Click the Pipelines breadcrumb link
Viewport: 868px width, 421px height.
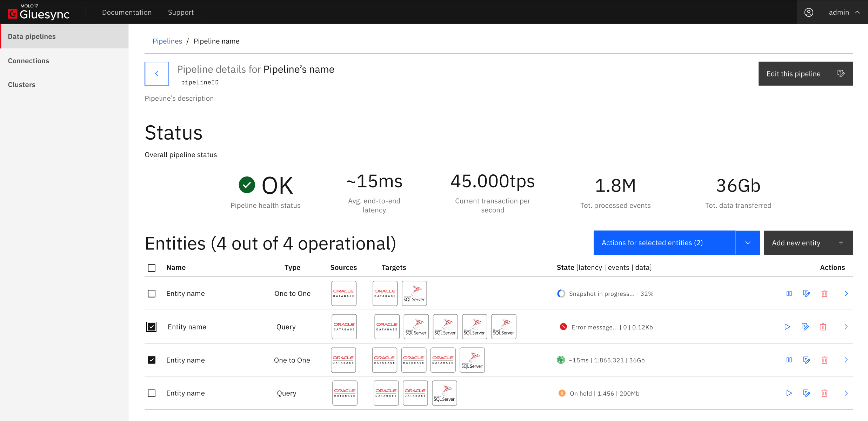(x=167, y=41)
